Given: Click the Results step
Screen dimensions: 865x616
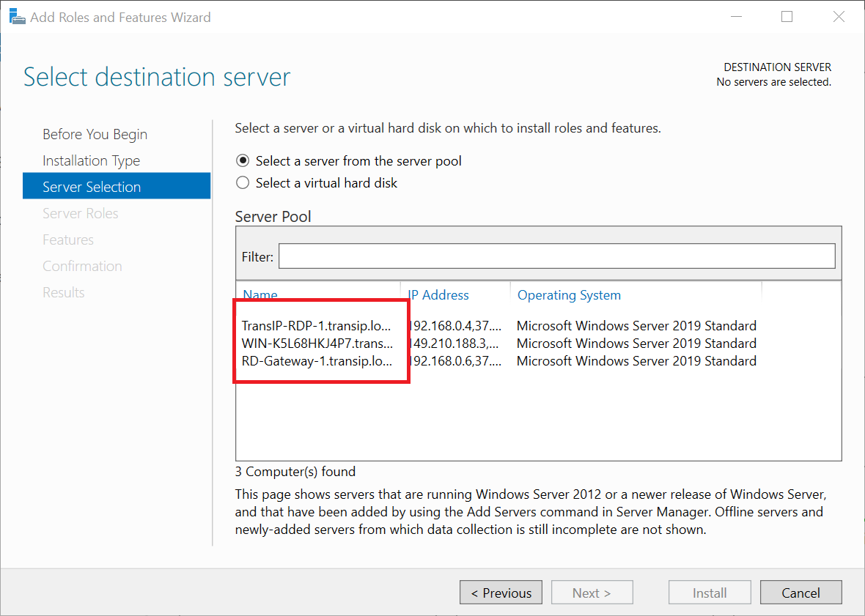Looking at the screenshot, I should [x=64, y=292].
